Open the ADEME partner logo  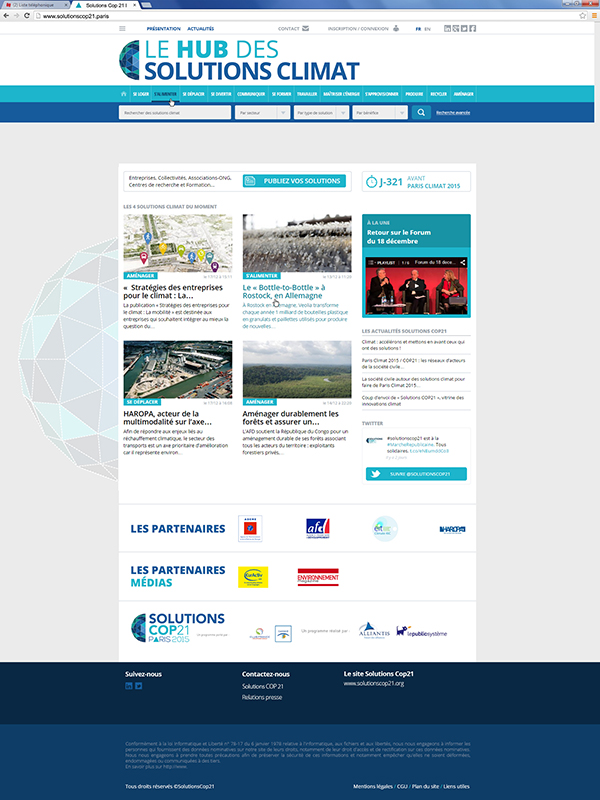250,529
